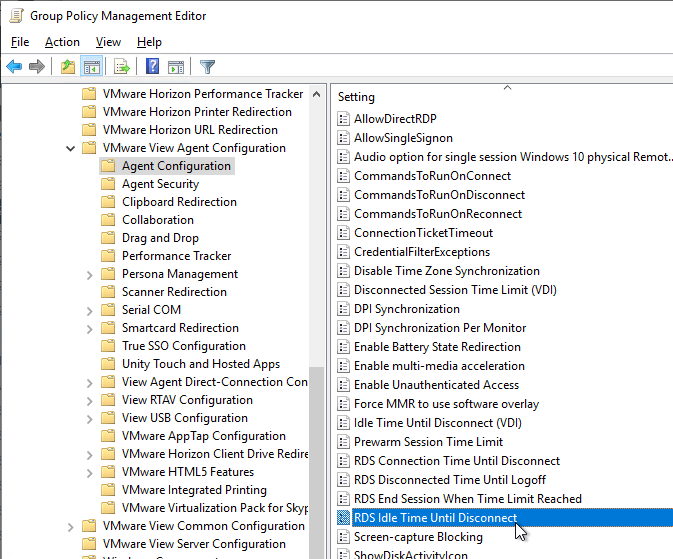673x559 pixels.
Task: Click the Back arrow toolbar icon
Action: click(x=14, y=67)
